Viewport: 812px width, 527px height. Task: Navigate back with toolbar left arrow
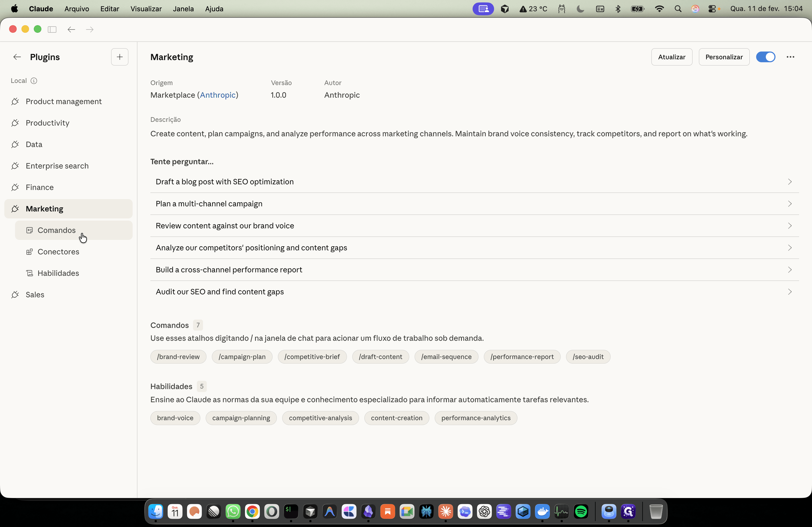(71, 29)
